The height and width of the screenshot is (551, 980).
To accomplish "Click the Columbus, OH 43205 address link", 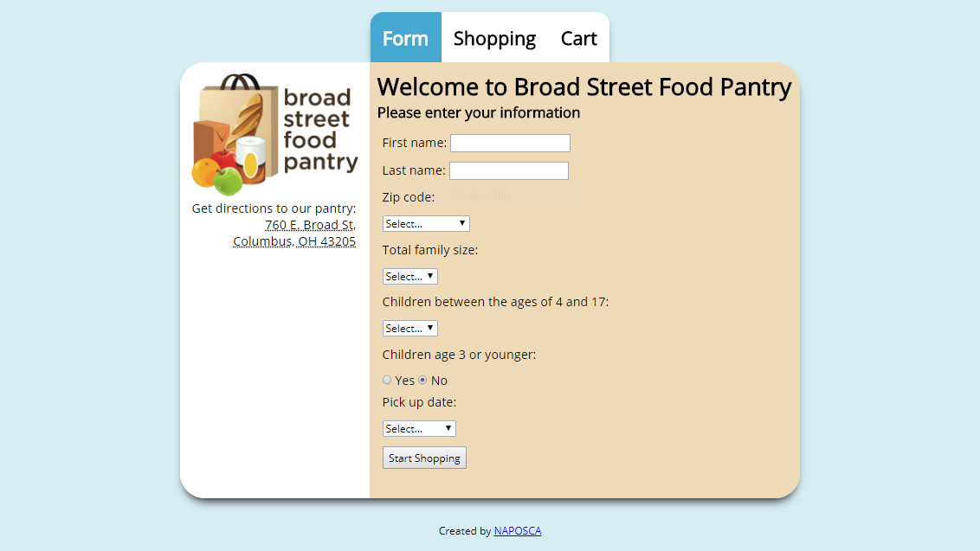I will click(294, 241).
